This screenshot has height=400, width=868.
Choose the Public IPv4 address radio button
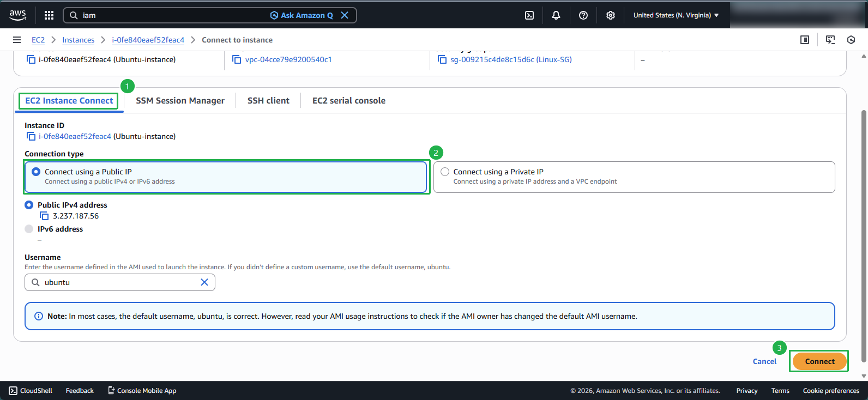[x=29, y=205]
